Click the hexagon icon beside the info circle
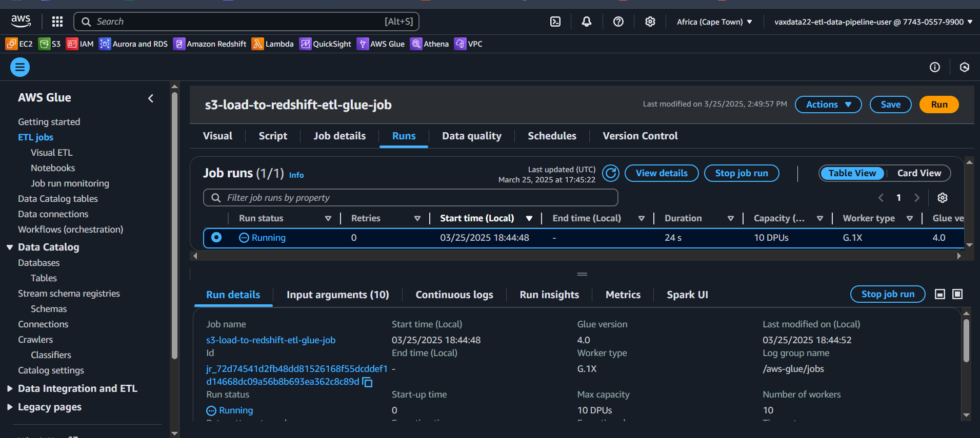This screenshot has height=438, width=980. (965, 67)
